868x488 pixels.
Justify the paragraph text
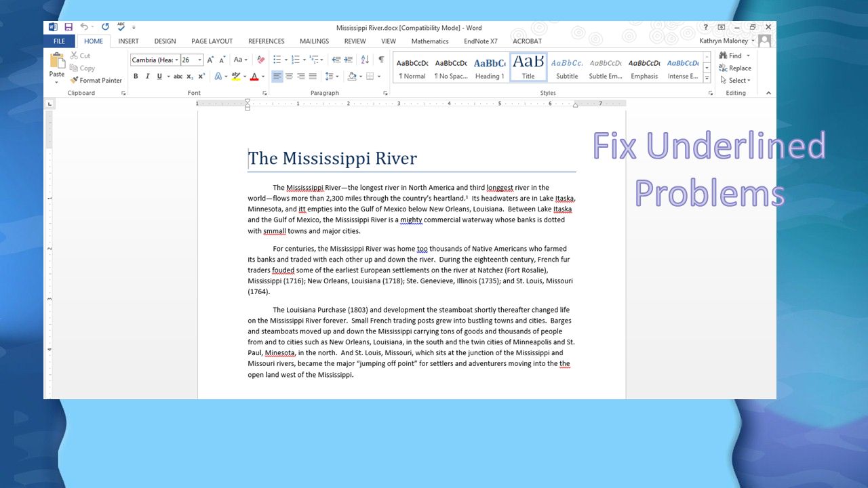pyautogui.click(x=313, y=77)
